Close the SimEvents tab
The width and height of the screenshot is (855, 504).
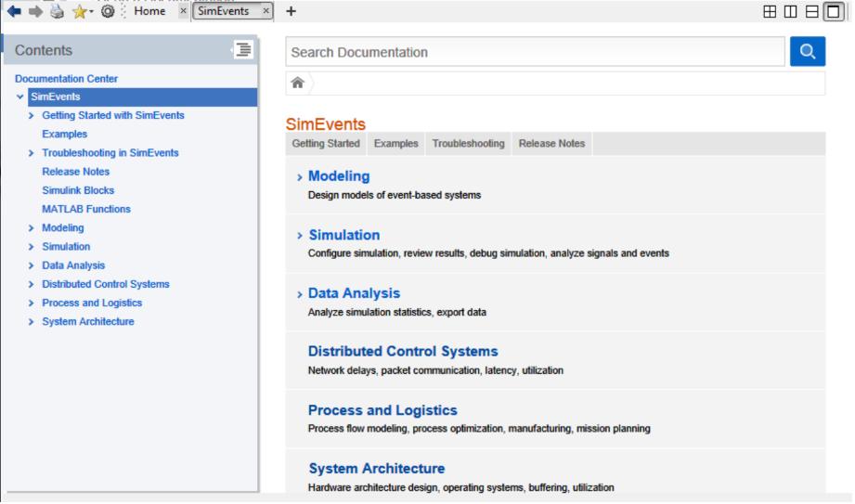coord(266,11)
